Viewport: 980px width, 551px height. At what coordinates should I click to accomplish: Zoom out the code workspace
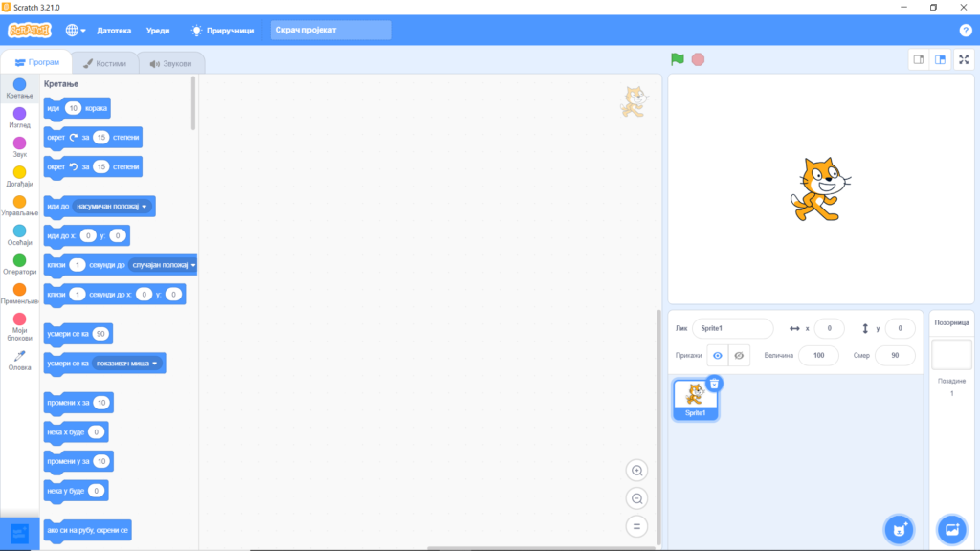636,498
